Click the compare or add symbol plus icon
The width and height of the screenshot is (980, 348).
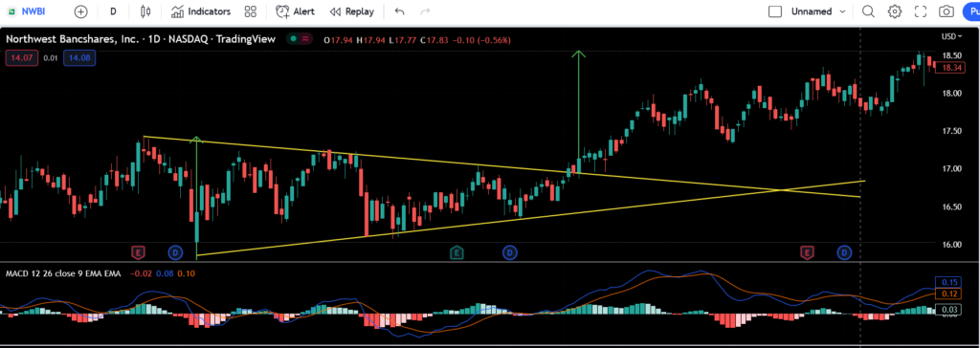[x=80, y=11]
